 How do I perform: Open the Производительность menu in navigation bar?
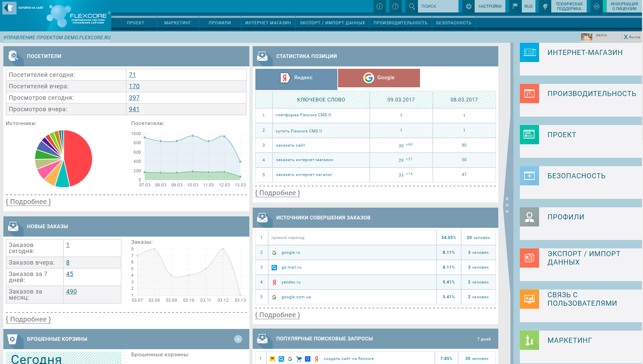[400, 23]
